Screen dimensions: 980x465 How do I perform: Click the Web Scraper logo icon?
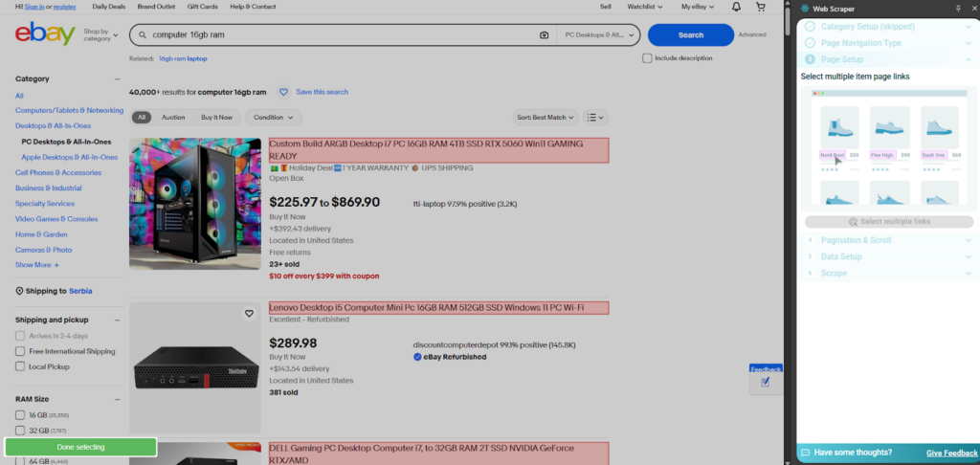(x=806, y=9)
